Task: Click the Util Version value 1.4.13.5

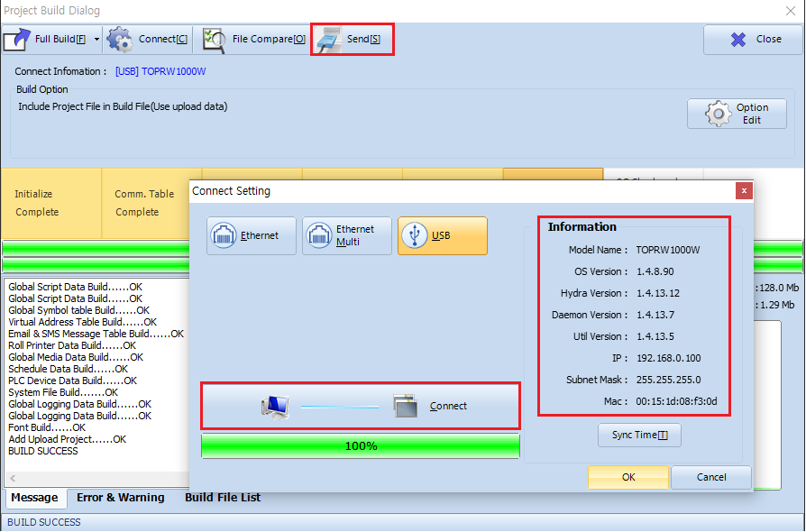Action: 655,336
